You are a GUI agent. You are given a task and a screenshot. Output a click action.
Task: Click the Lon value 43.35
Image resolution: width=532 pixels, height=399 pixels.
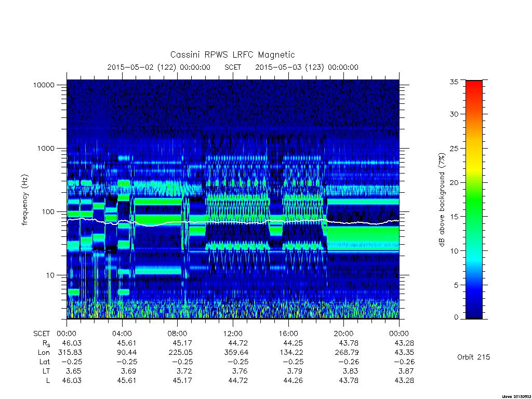point(404,353)
